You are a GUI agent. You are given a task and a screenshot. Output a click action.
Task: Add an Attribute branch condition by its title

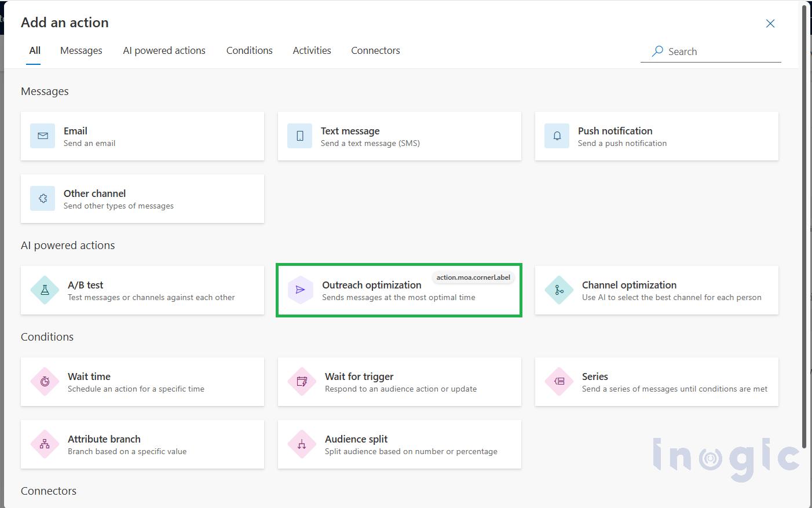104,439
